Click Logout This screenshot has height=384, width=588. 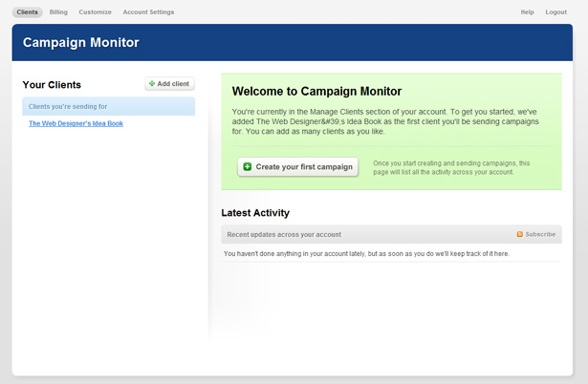tap(555, 12)
